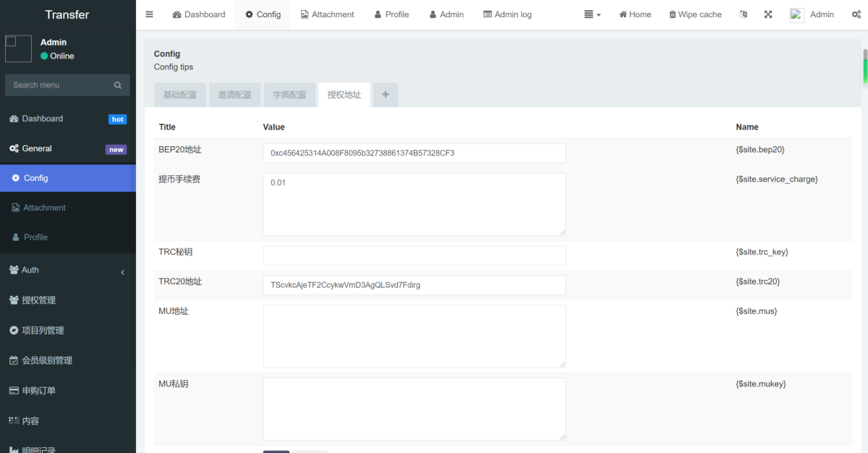Switch to the Attachment top tab
The image size is (868, 453).
328,14
